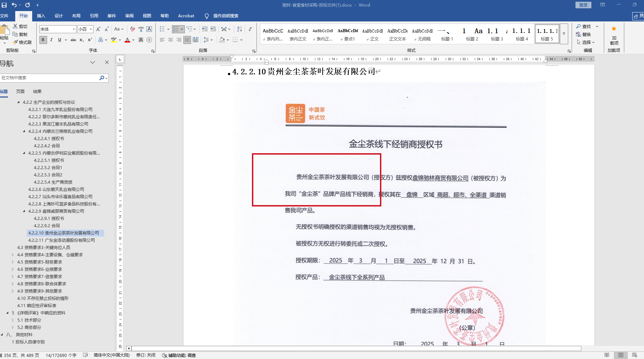Click the 查找 find magnifier
Screen dimensions: 644x359
coord(583,26)
